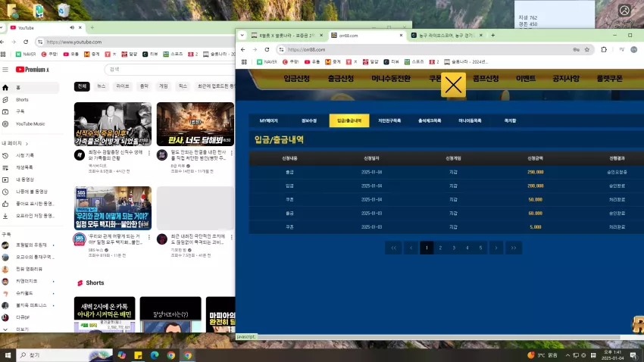Viewport: 644px width, 362px height.
Task: Open new tab in the orr88 browser window
Action: click(493, 36)
